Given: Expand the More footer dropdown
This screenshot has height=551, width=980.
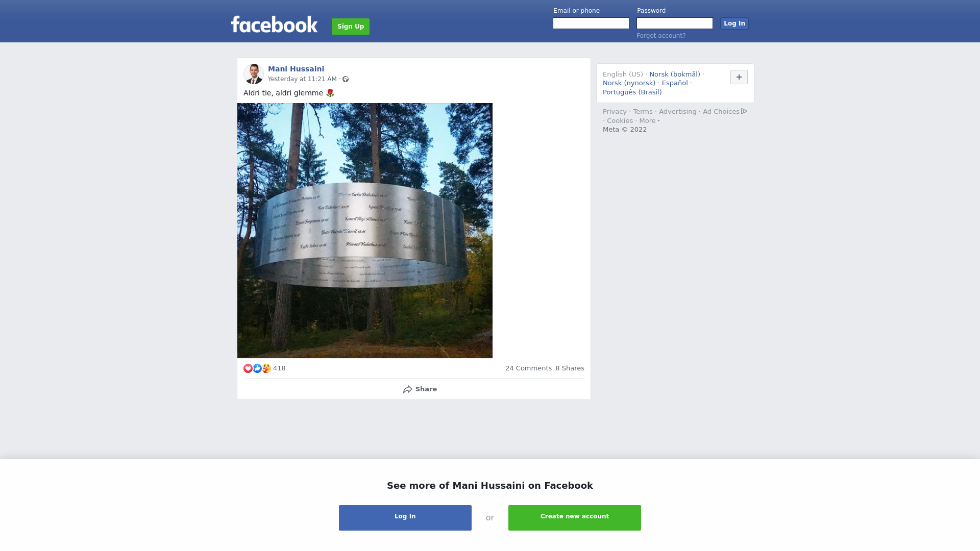Looking at the screenshot, I should (x=650, y=121).
